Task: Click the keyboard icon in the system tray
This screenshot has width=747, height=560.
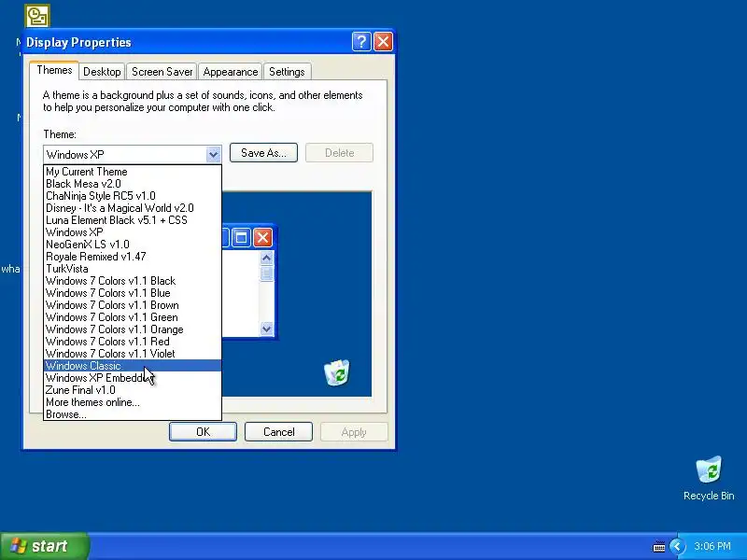Action: tap(659, 547)
